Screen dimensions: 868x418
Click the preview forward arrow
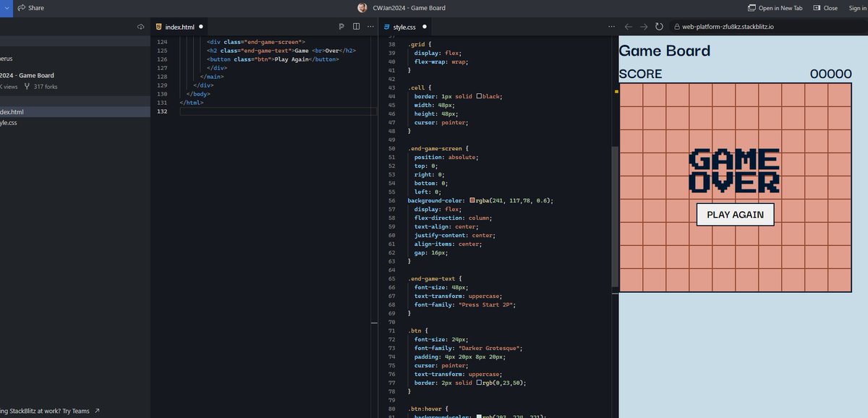coord(644,27)
